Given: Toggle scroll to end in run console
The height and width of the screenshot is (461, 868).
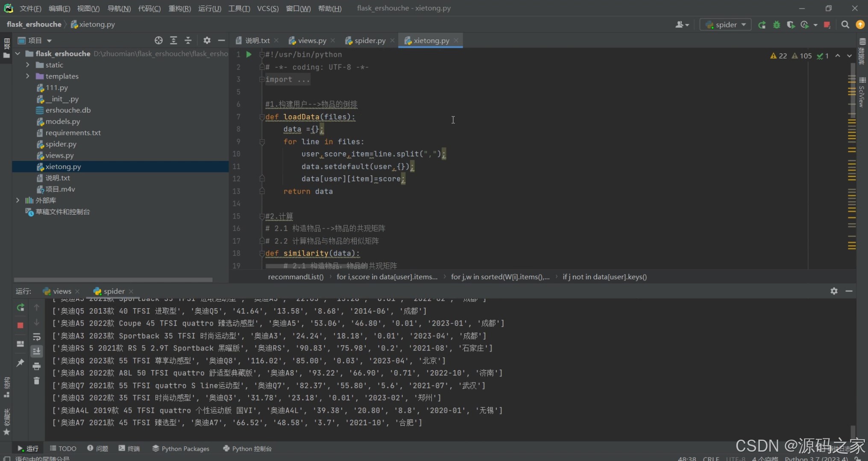Looking at the screenshot, I should point(37,351).
